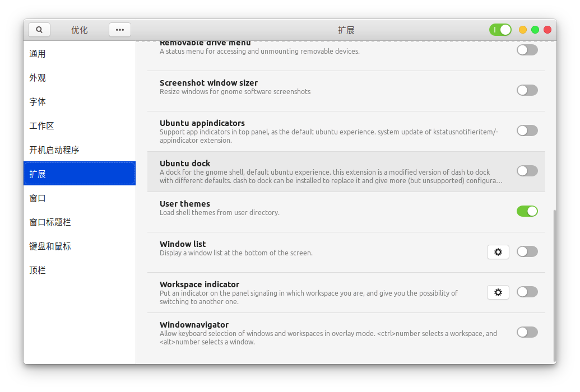Screen dimensions: 580x392
Task: Click the Window list title text
Action: [183, 244]
